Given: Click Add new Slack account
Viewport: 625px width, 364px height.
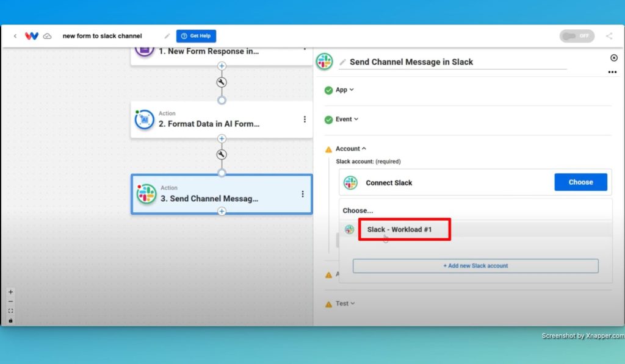Looking at the screenshot, I should coord(475,266).
